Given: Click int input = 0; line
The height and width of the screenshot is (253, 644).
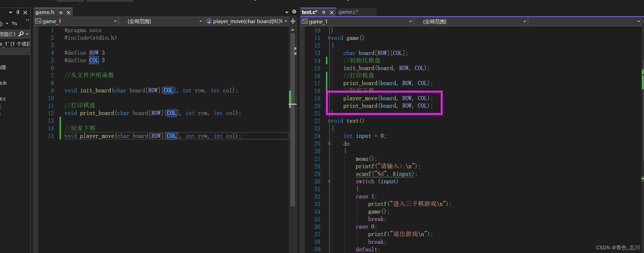Looking at the screenshot, I should 365,136.
